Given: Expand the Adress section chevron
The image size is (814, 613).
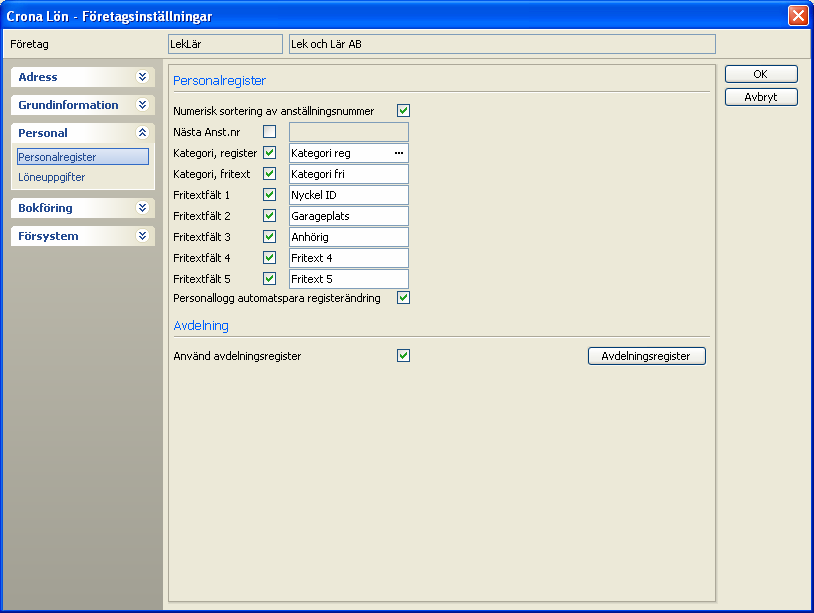Looking at the screenshot, I should coord(142,77).
